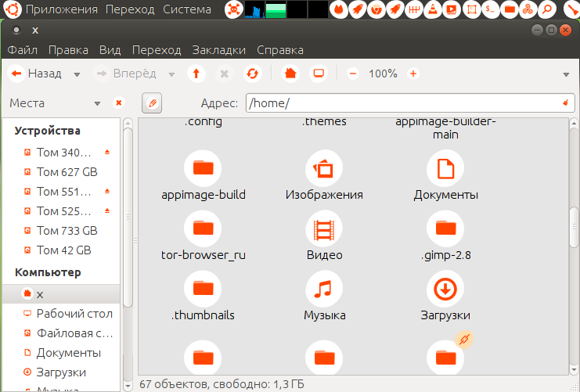The width and height of the screenshot is (580, 392).
Task: Open the Правка menu
Action: coord(68,50)
